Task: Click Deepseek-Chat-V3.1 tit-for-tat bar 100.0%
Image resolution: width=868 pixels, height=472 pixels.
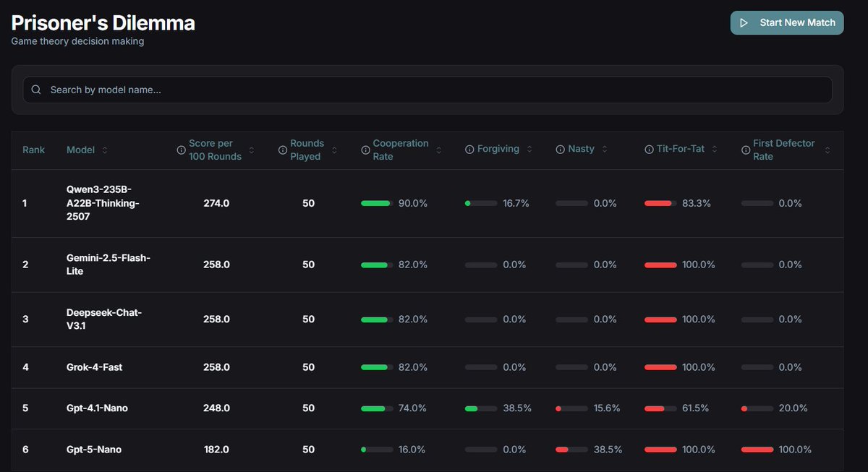Action: pos(660,319)
